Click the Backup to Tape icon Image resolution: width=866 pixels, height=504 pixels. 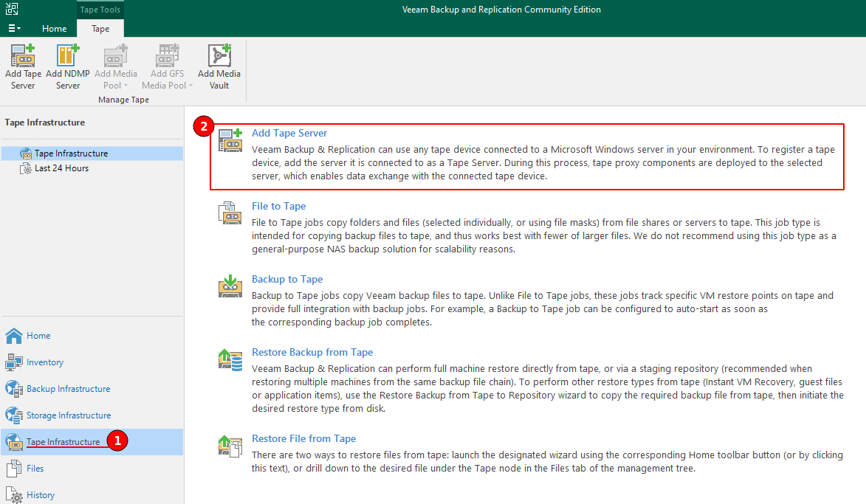(x=230, y=286)
